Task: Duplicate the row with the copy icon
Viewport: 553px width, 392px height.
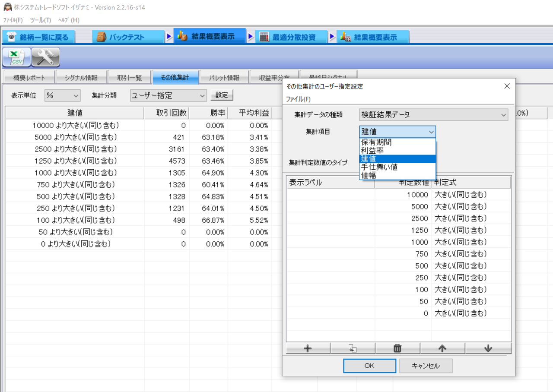Action: 353,348
